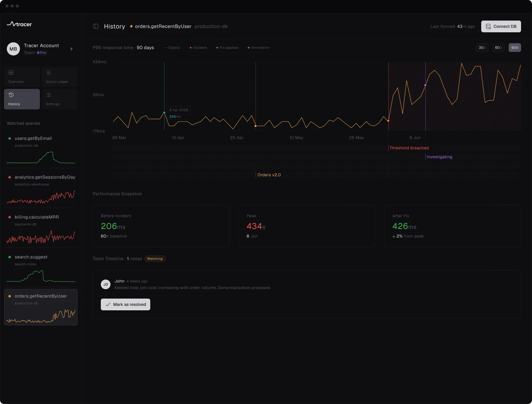The width and height of the screenshot is (532, 404).
Task: Toggle the Fix applied legend item
Action: 226,48
